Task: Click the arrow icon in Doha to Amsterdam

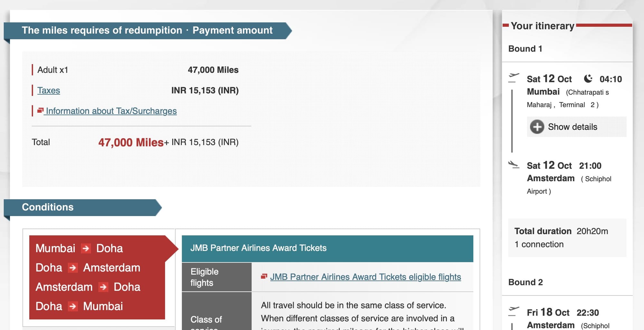Action: (x=73, y=268)
